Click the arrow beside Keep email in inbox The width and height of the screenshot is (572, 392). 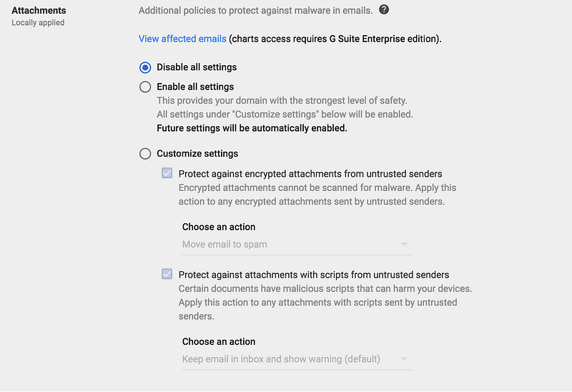[x=405, y=359]
